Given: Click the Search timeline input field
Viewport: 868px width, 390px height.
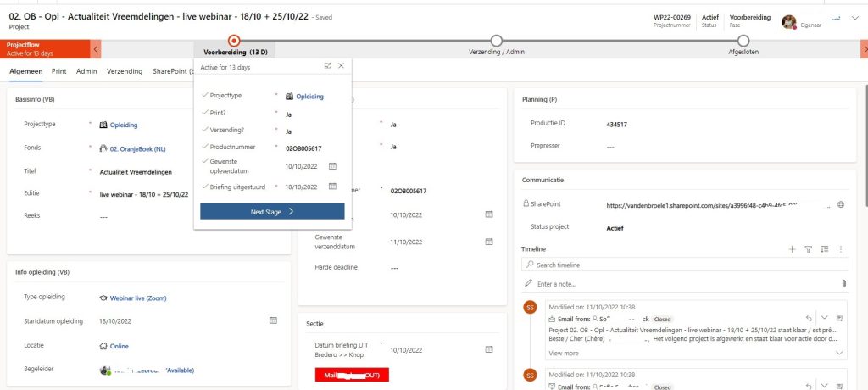Looking at the screenshot, I should (x=687, y=265).
